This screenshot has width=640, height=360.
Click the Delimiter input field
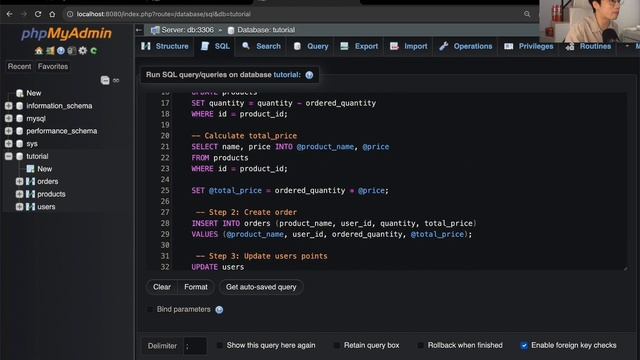coord(195,346)
